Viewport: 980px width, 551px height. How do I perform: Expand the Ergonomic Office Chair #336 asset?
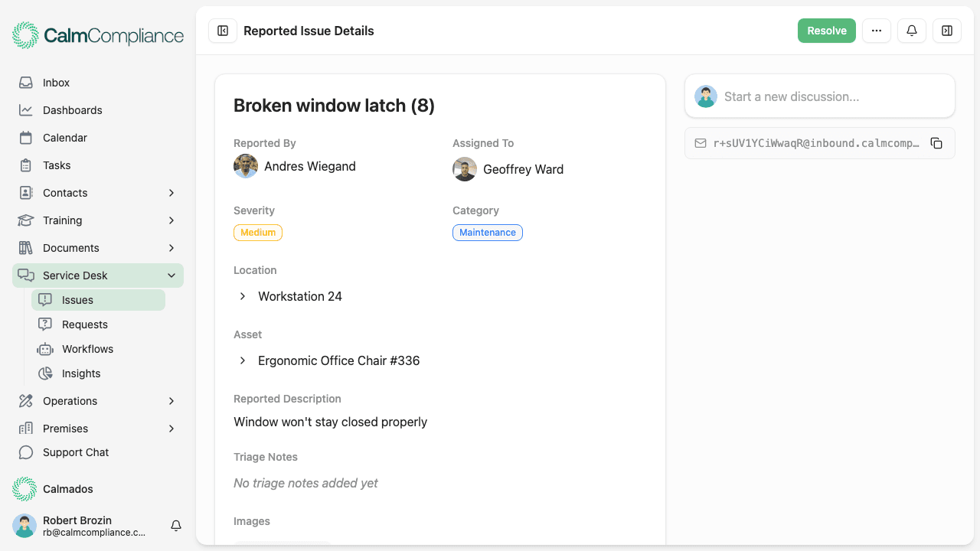pos(242,360)
